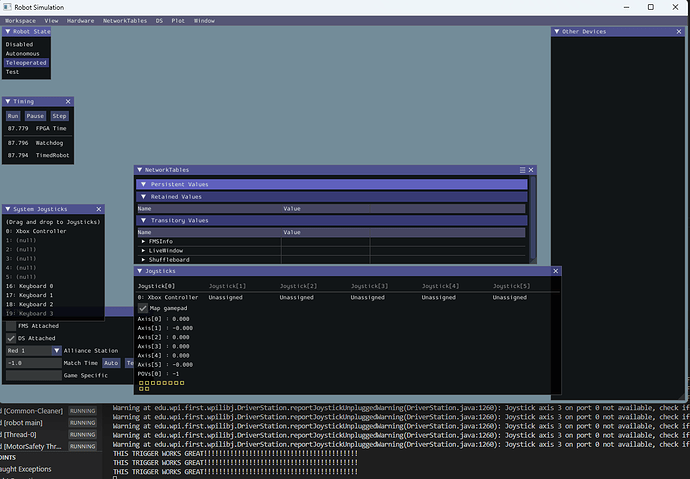Viewport: 690px width, 479px height.
Task: Open the Workspace menu
Action: pos(20,21)
